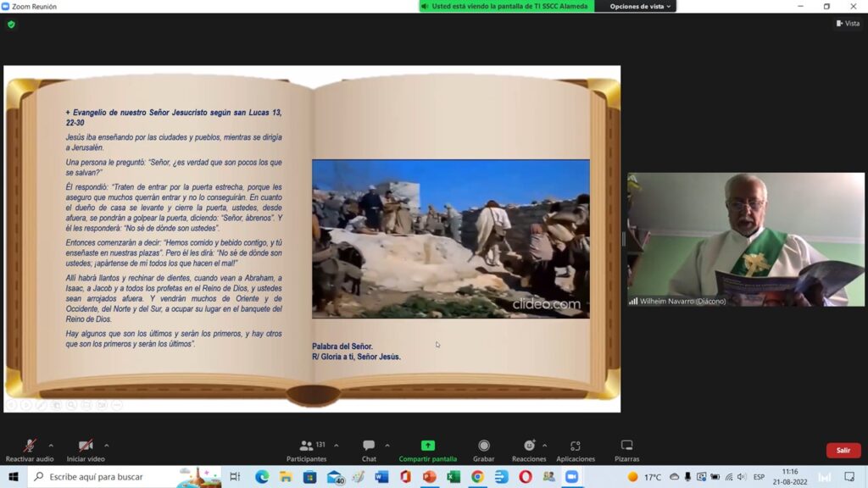Click the speaker icon in the green sharing banner
This screenshot has width=868, height=488.
pyautogui.click(x=425, y=6)
